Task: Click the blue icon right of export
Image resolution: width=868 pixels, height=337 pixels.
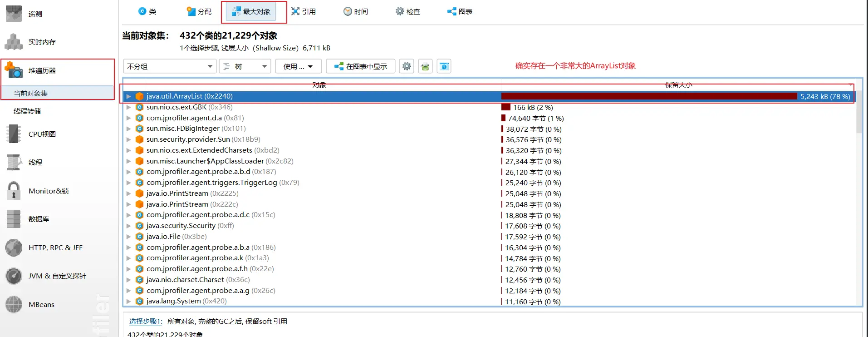Action: coord(444,66)
